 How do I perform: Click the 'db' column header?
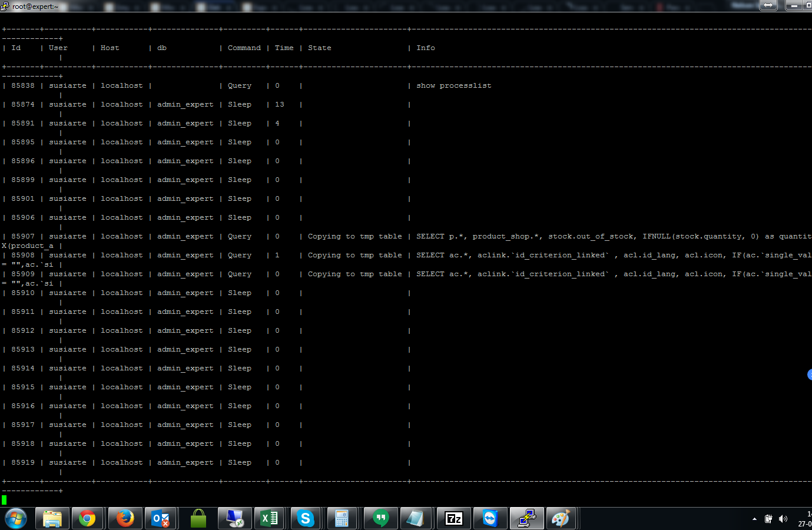pos(161,48)
